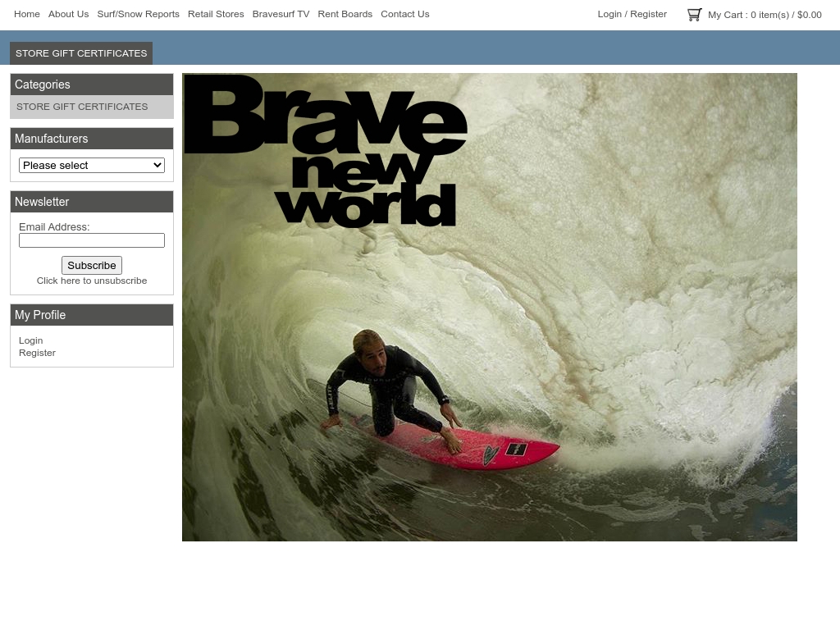Image resolution: width=840 pixels, height=630 pixels.
Task: Click the Subscribe button
Action: (92, 265)
